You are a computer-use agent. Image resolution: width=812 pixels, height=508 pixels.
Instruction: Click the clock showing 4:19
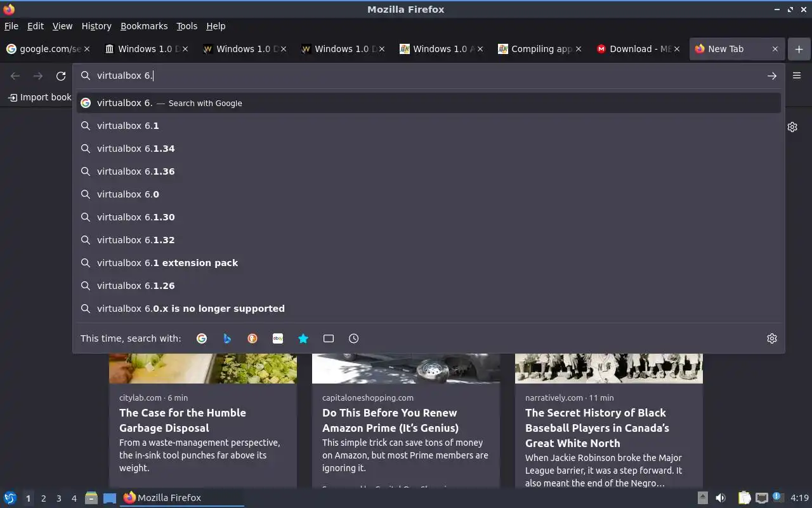(799, 498)
